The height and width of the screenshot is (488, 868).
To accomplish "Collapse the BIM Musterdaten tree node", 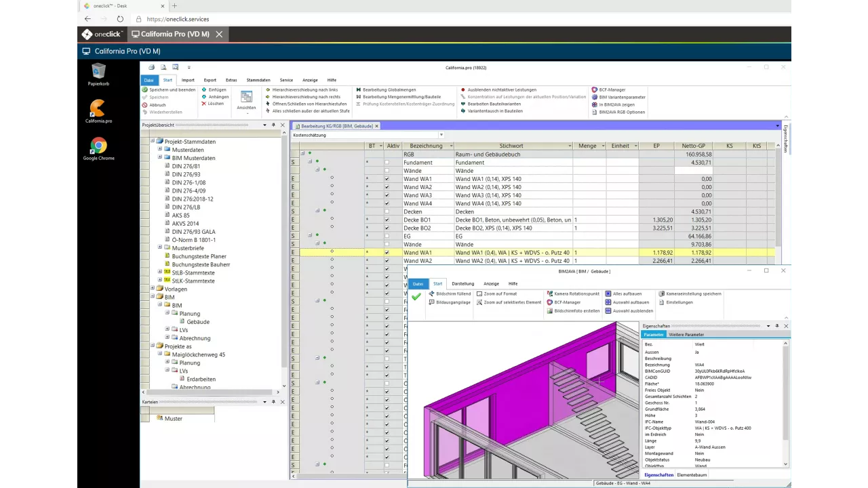I will [160, 157].
